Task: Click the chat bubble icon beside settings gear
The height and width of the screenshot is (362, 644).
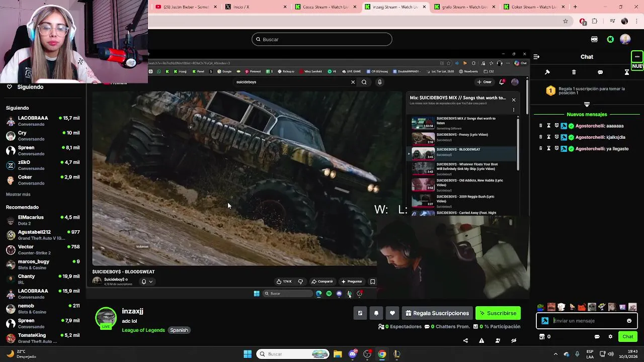Action: [x=597, y=337]
